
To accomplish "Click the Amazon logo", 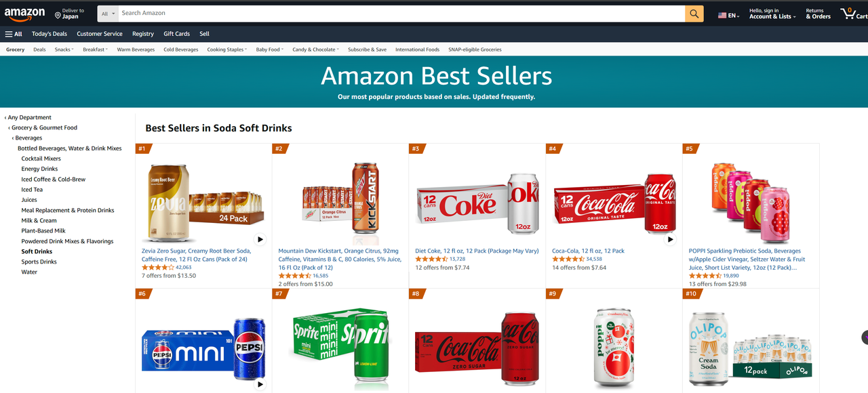I will tap(25, 14).
